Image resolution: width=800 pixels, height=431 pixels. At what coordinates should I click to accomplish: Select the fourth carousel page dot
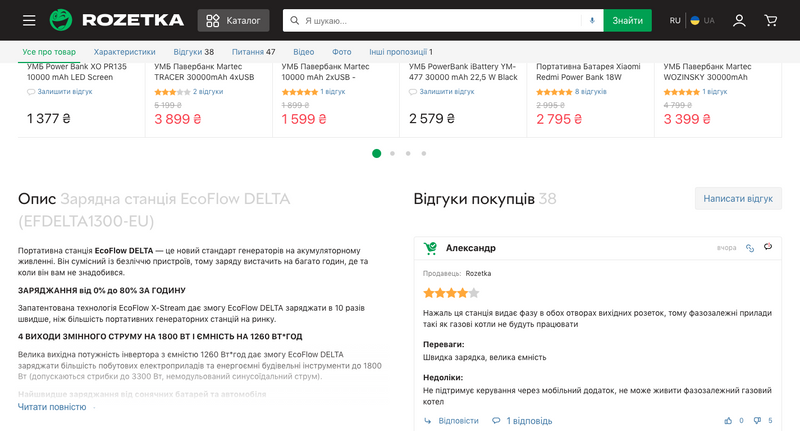423,154
